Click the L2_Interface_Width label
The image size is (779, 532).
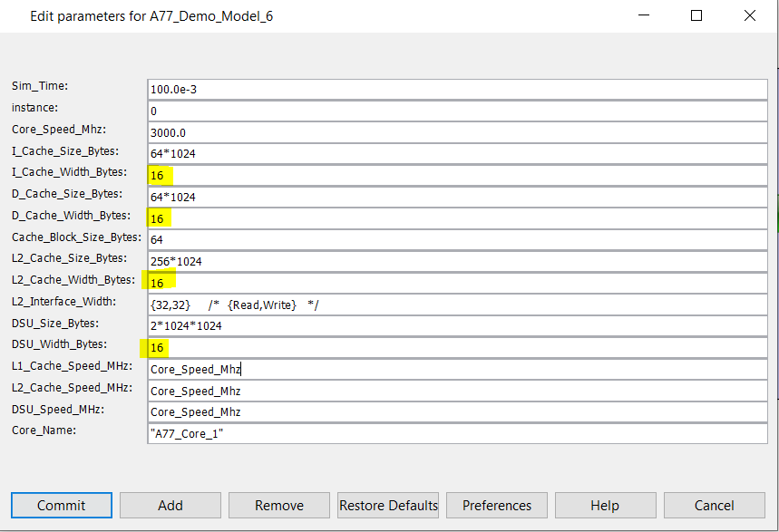click(63, 302)
